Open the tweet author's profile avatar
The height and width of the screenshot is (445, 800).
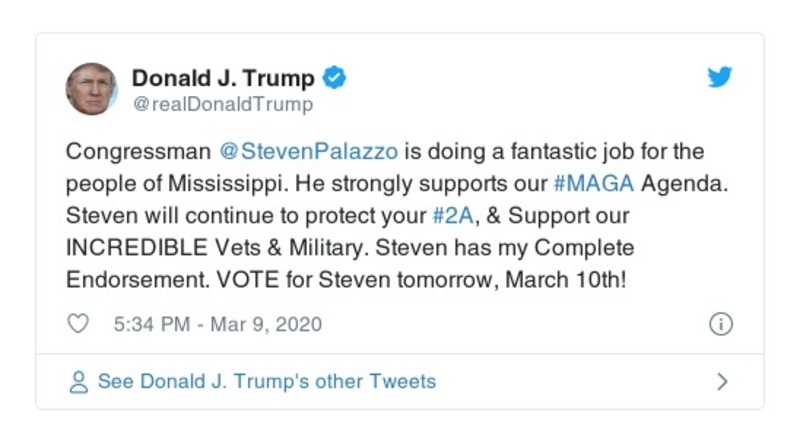(91, 89)
